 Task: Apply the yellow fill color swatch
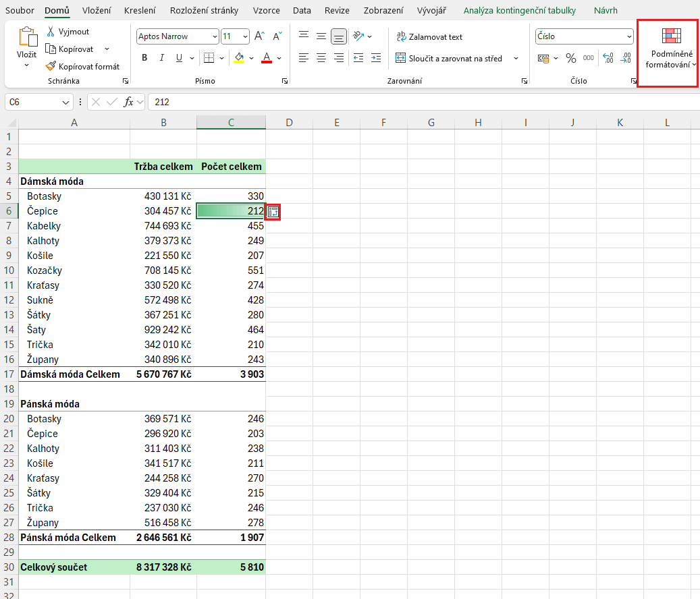coord(239,58)
